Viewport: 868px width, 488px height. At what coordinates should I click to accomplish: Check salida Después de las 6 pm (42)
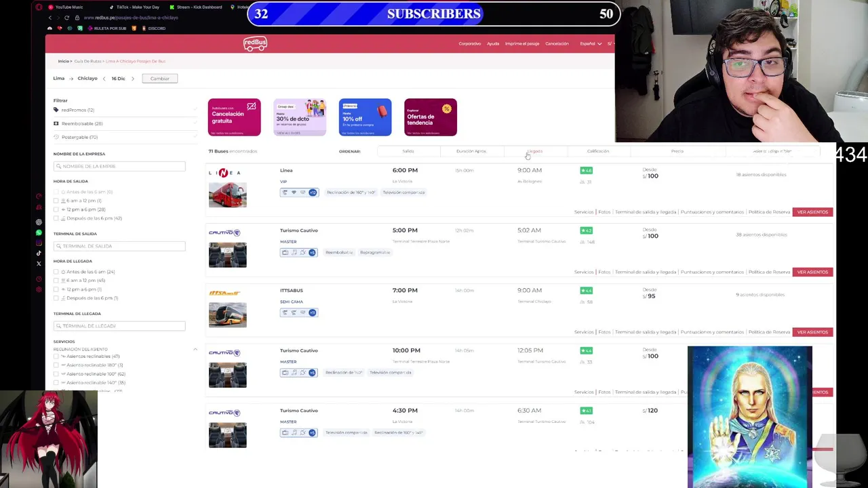click(x=56, y=218)
